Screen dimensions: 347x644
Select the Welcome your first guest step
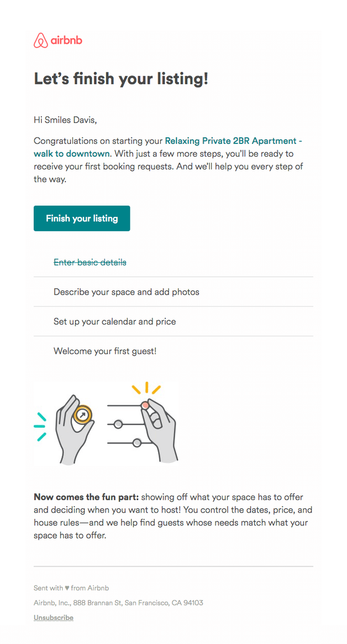click(x=105, y=352)
